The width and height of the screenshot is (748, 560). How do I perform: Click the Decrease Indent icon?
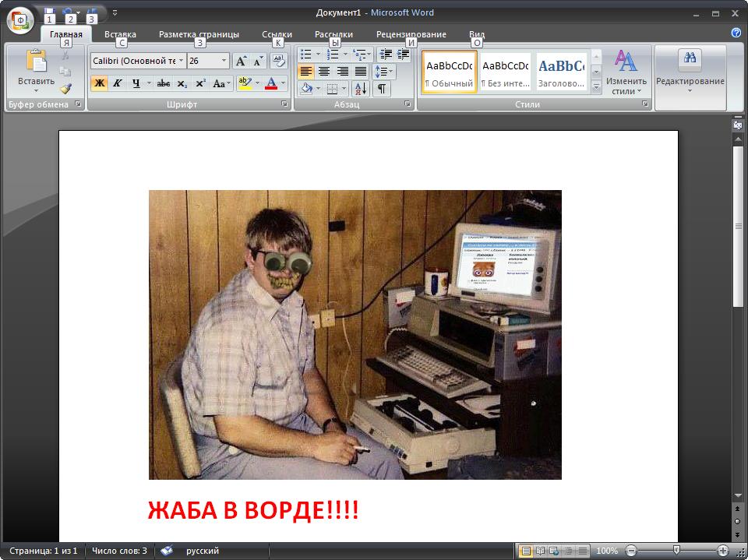(x=386, y=54)
